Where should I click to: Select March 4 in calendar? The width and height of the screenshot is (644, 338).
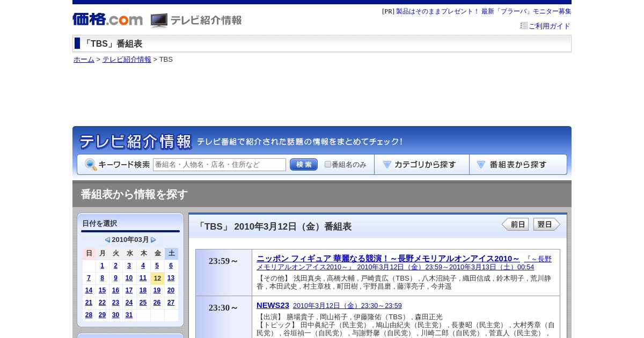[x=143, y=266]
